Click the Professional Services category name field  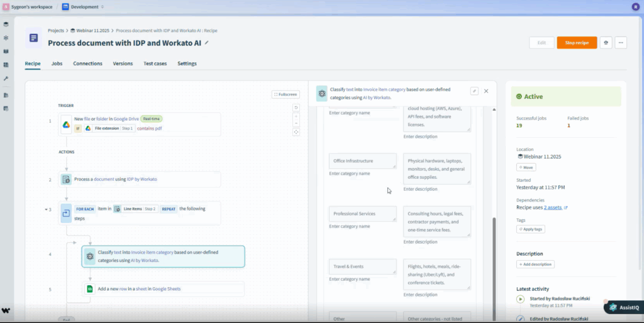click(x=362, y=214)
